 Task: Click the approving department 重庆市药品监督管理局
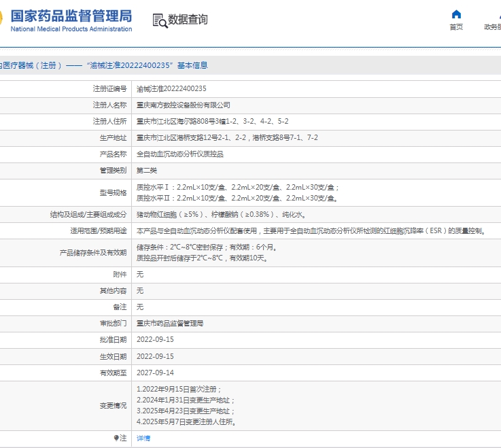point(170,324)
